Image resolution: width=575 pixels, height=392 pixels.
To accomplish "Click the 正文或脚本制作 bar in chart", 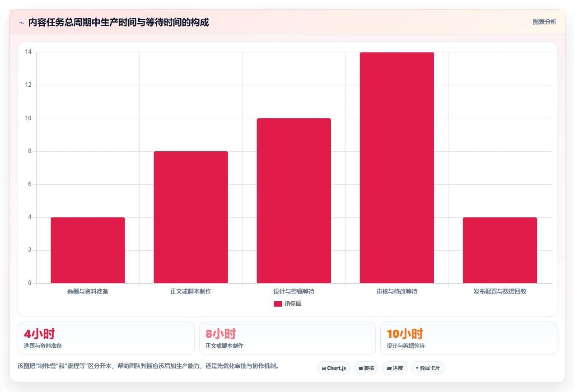I will (x=191, y=217).
